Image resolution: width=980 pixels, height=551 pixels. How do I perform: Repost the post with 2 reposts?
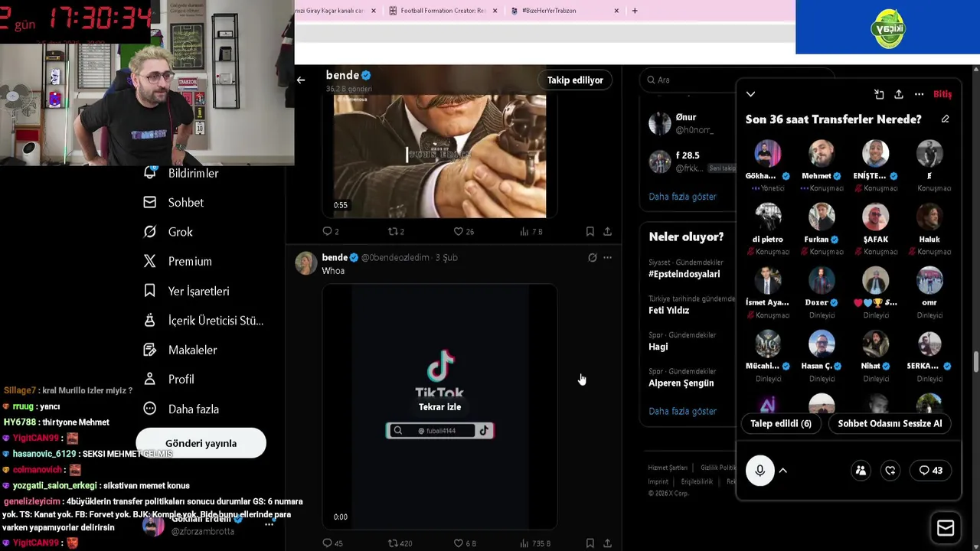click(396, 231)
